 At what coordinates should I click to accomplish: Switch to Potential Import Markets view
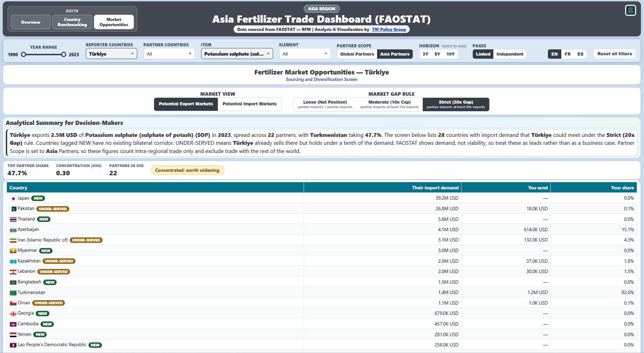pyautogui.click(x=249, y=104)
